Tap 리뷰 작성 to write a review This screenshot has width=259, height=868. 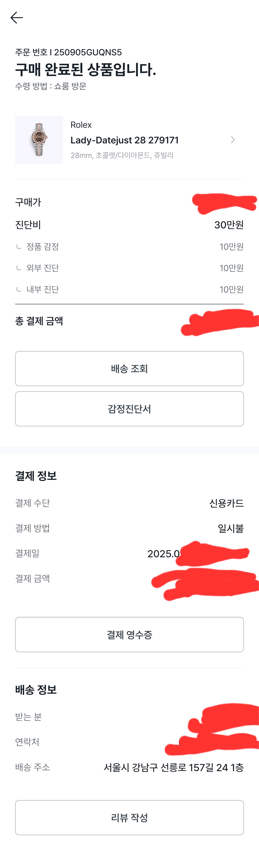129,818
